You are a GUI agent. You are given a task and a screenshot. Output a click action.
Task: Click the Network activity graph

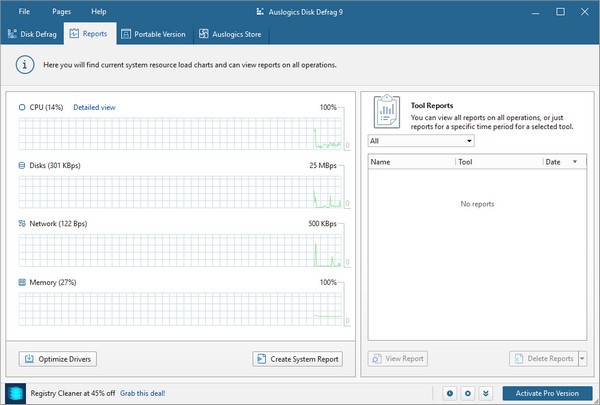180,250
